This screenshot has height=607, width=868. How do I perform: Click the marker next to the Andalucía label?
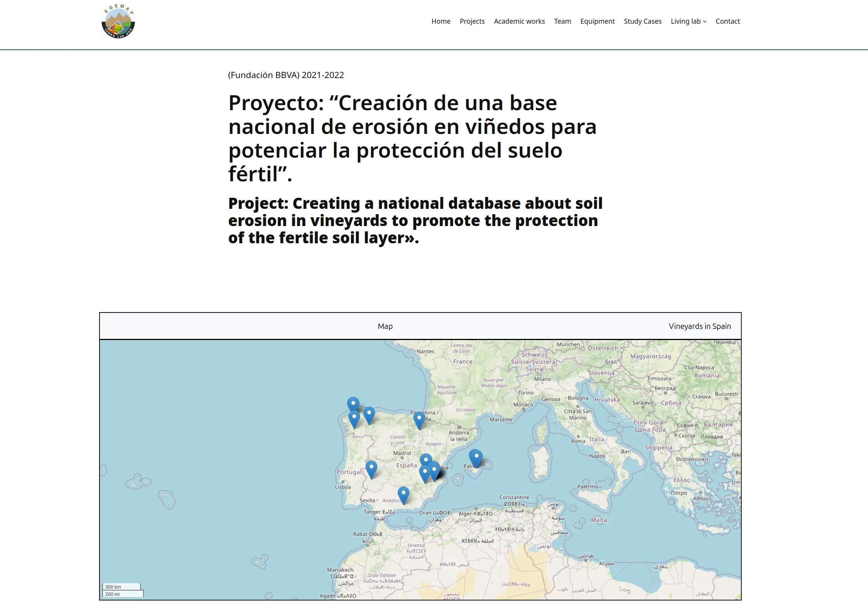pos(403,495)
